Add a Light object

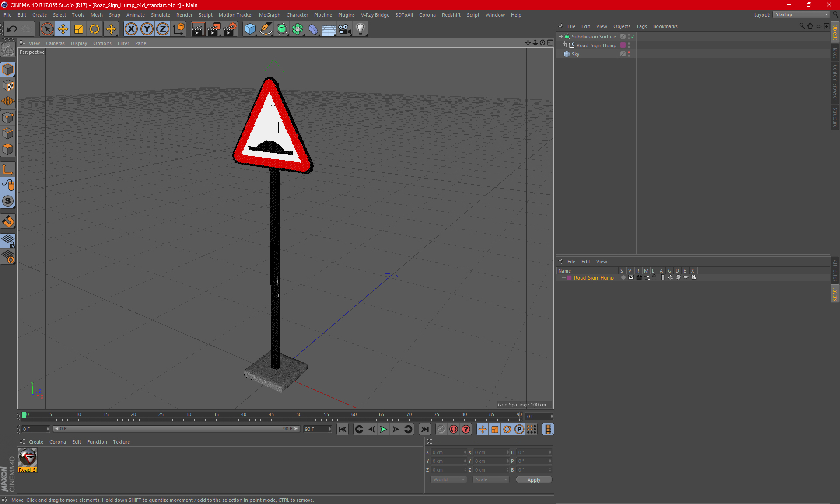click(x=360, y=29)
